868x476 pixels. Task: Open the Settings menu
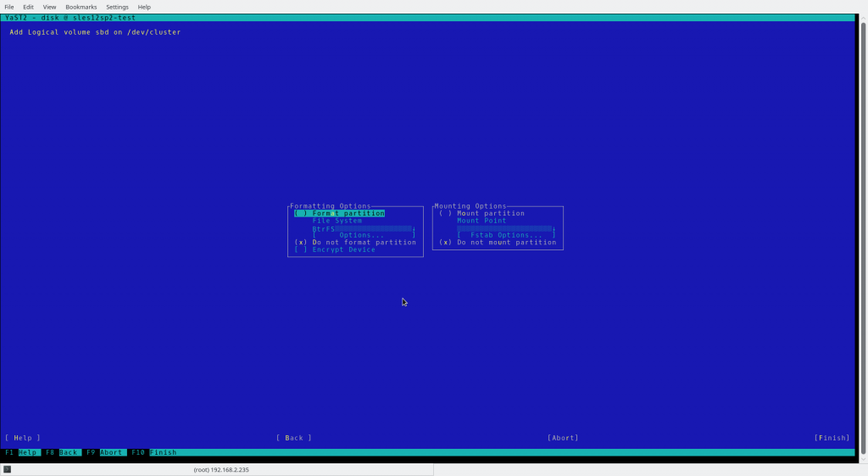[x=117, y=7]
